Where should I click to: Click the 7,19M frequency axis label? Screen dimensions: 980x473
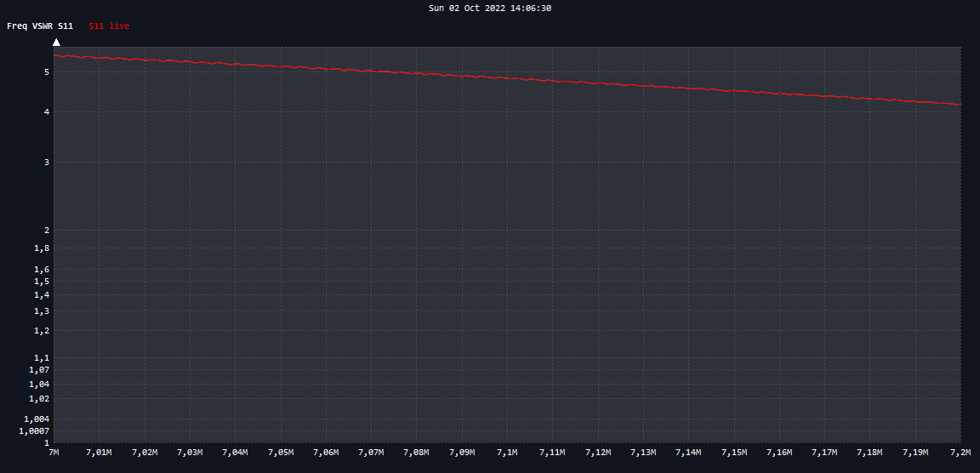914,453
